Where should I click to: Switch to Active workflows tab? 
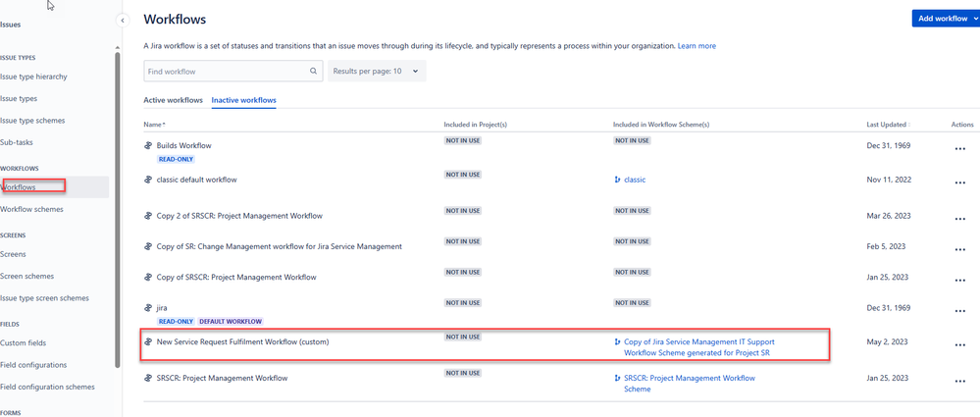click(x=173, y=100)
